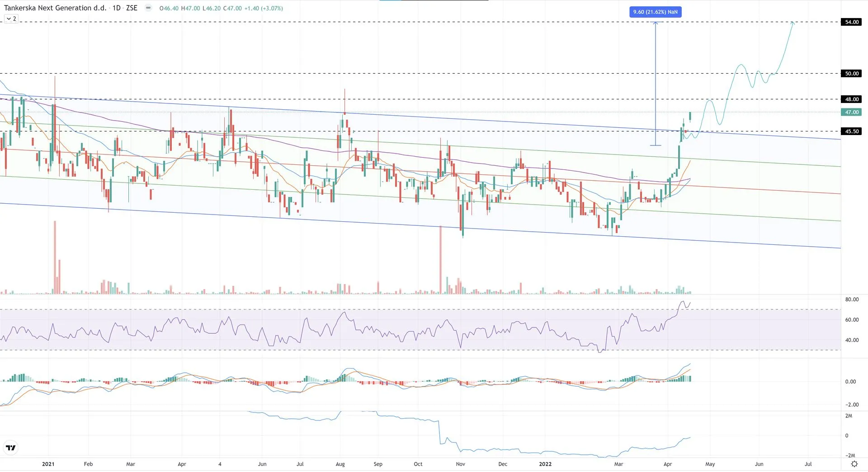
Task: Click the arrowhead atop the price-range measurement
Action: 656,23
